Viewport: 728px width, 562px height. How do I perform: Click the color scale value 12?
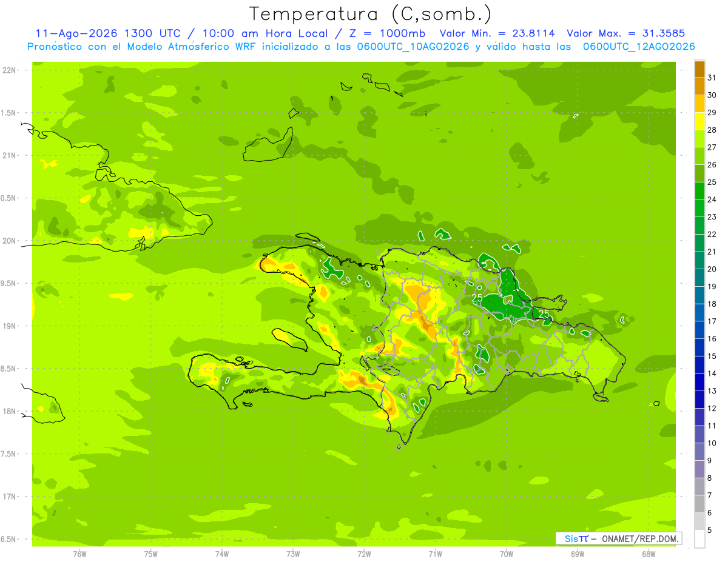[x=712, y=409]
